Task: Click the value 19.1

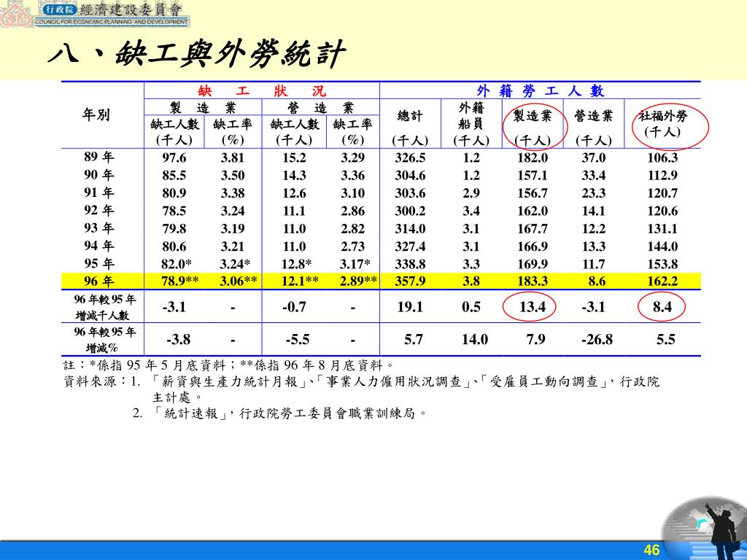Action: (x=410, y=307)
